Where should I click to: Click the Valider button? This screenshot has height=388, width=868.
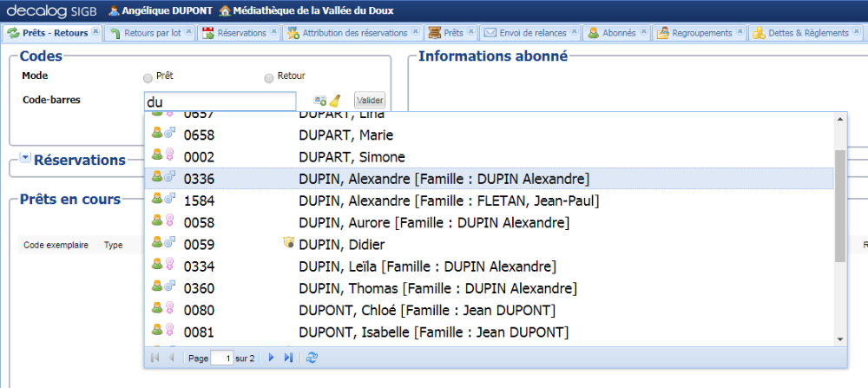pyautogui.click(x=370, y=100)
